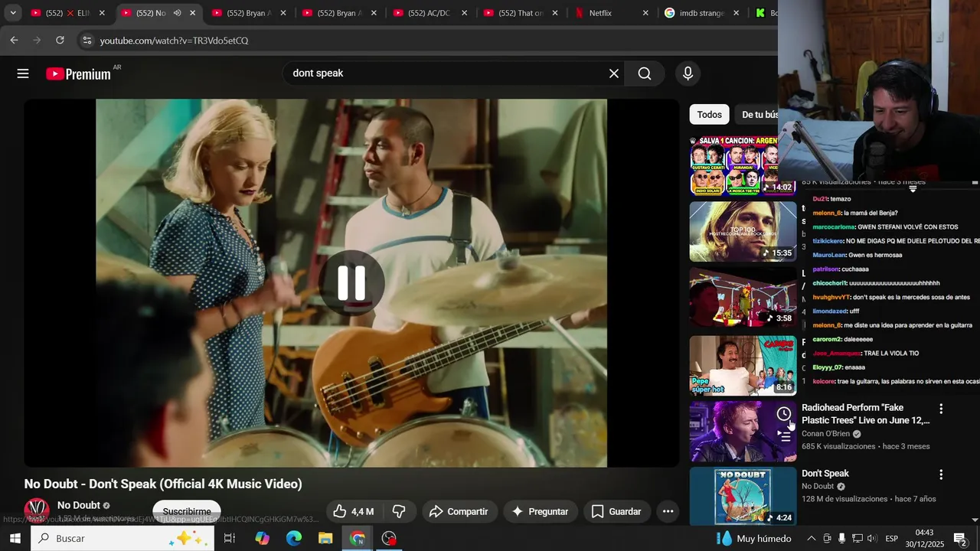Open Preguntar AI ask button
Screen dimensions: 980x551
point(541,511)
